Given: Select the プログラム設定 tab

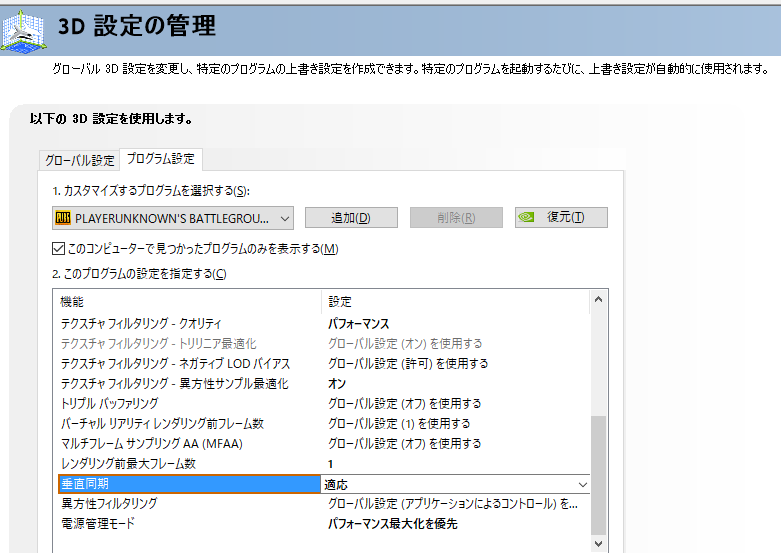Looking at the screenshot, I should [160, 159].
